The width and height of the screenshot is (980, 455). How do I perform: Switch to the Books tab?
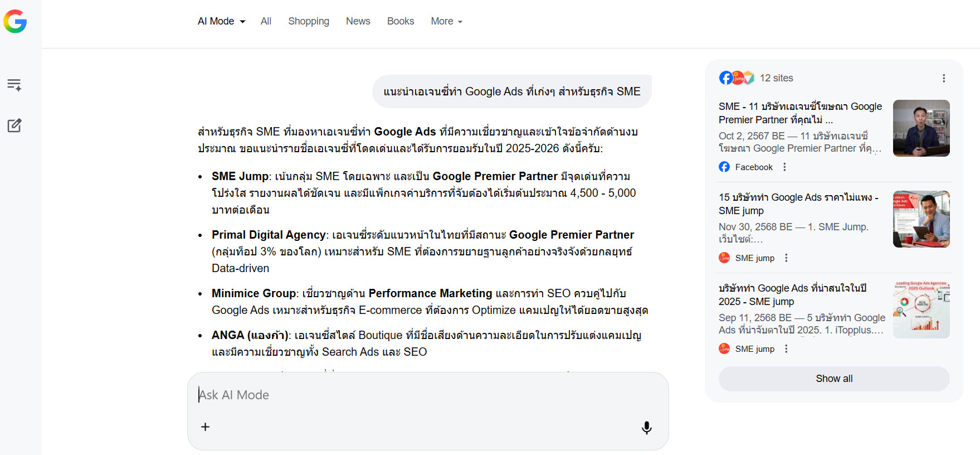(401, 21)
